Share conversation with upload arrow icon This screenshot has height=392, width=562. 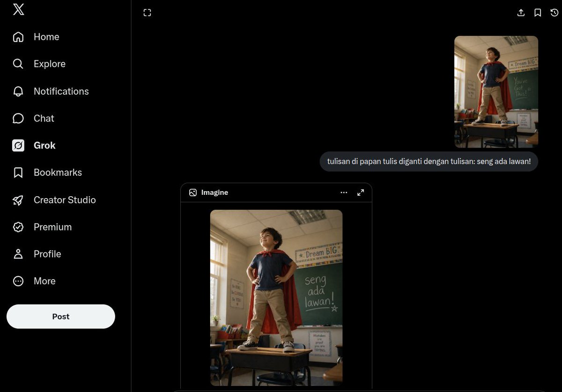521,13
